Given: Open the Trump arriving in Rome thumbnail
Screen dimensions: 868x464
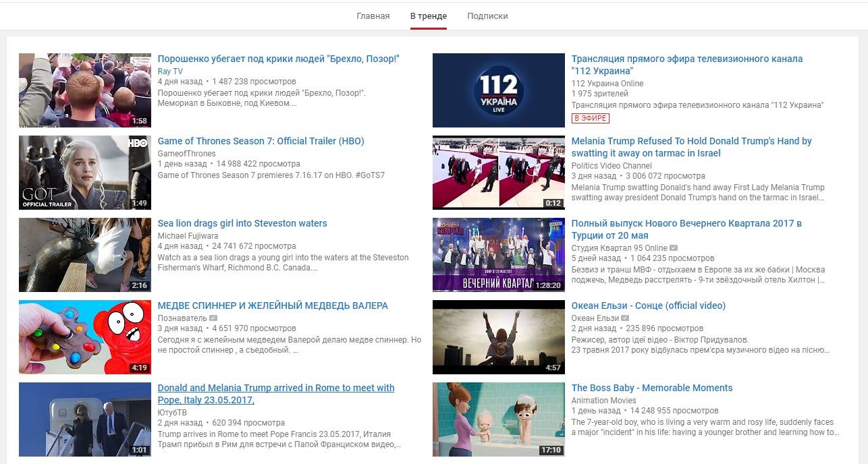Looking at the screenshot, I should 85,419.
